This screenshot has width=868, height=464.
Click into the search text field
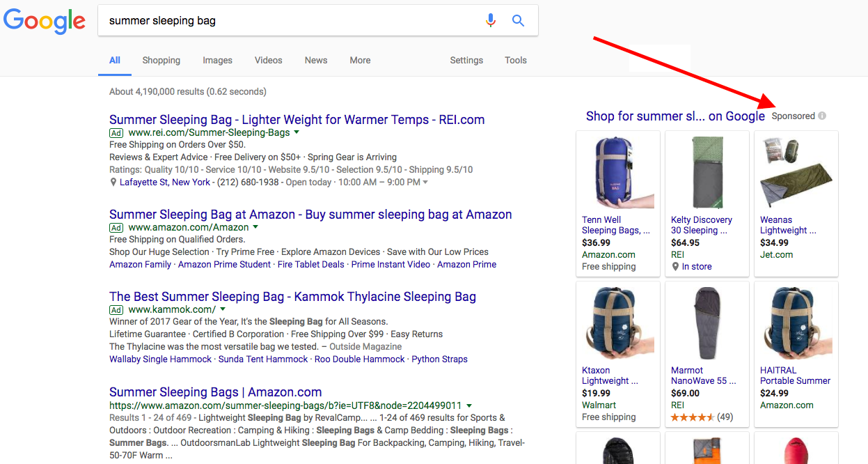(292, 21)
